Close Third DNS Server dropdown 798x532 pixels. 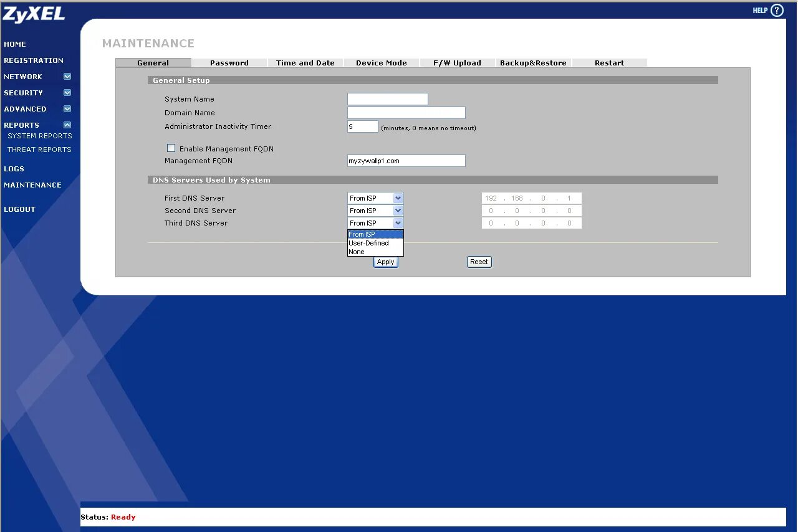point(375,223)
